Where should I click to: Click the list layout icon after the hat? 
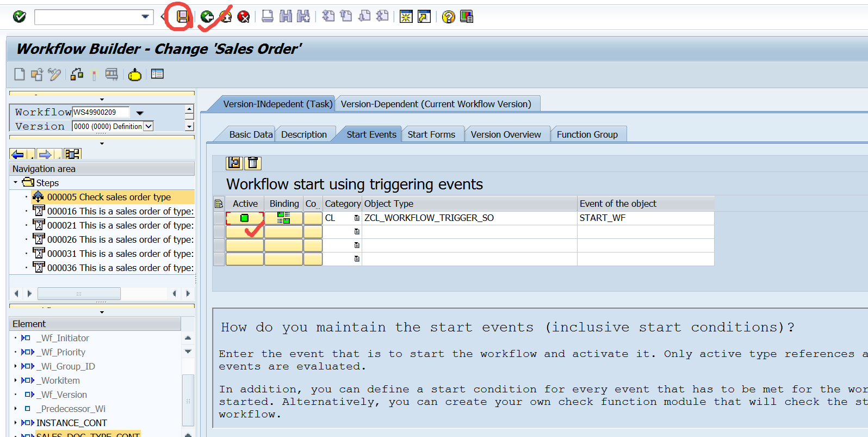[x=157, y=74]
